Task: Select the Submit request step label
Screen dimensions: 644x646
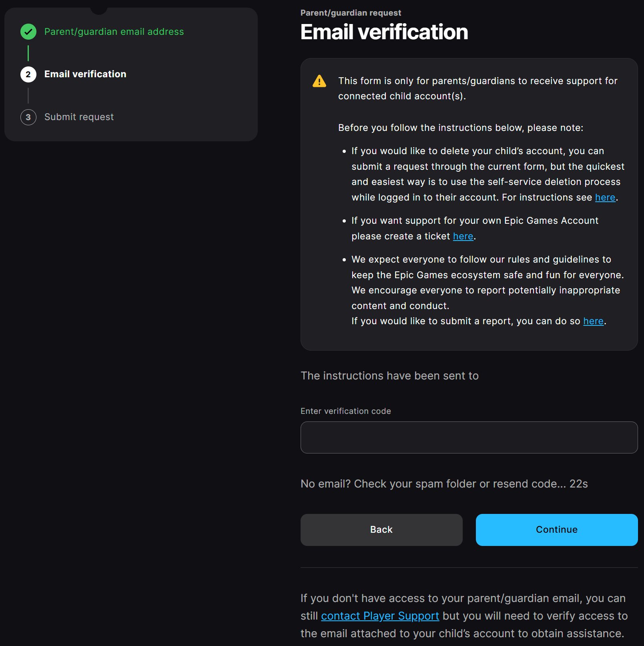Action: click(x=79, y=117)
